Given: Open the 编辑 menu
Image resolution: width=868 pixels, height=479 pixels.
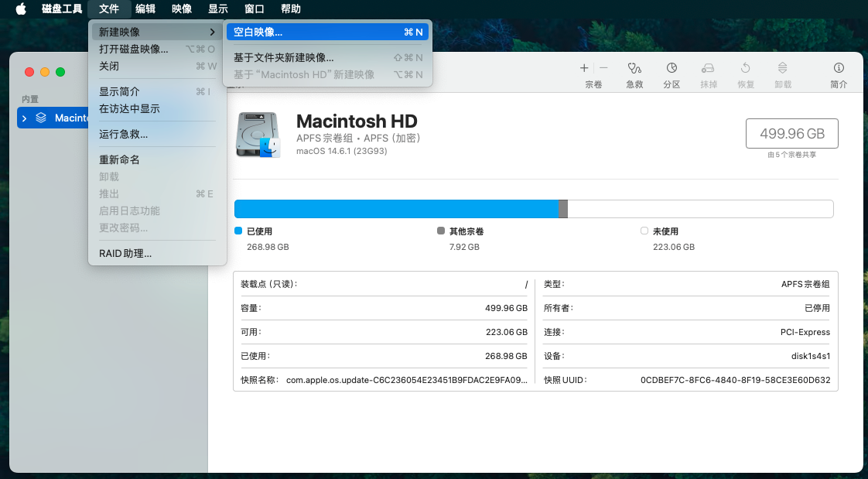Looking at the screenshot, I should tap(145, 9).
